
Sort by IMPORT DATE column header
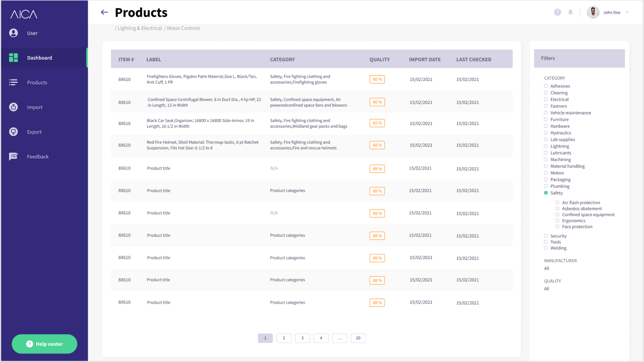[x=425, y=59]
